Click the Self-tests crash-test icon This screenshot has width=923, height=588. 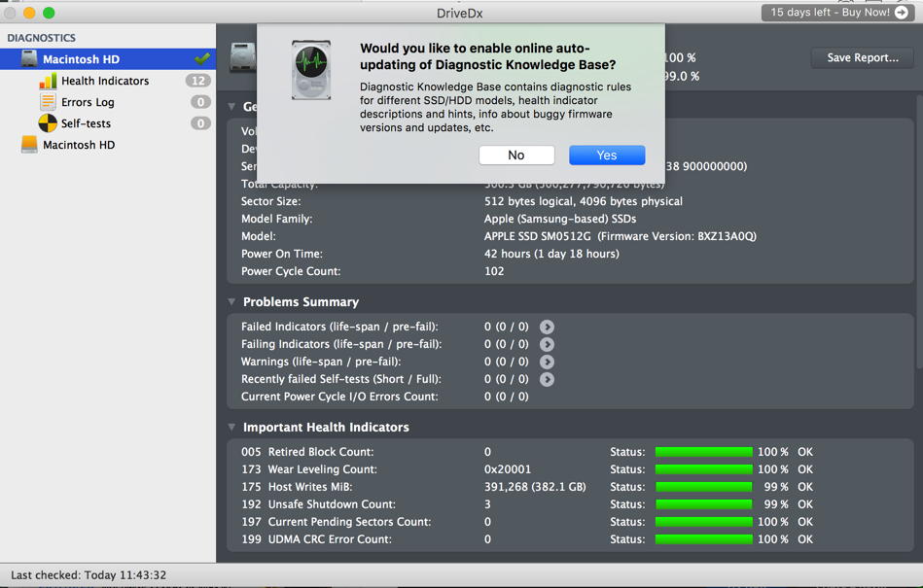click(x=48, y=123)
